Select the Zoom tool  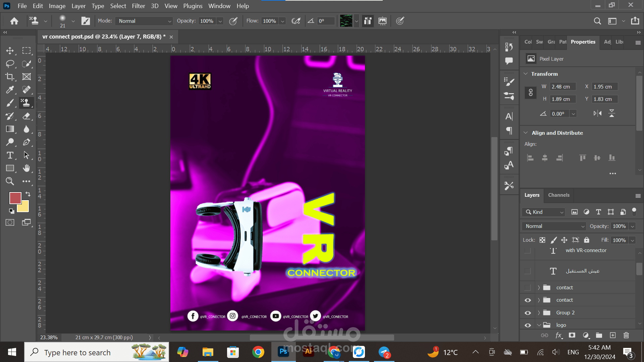point(10,181)
